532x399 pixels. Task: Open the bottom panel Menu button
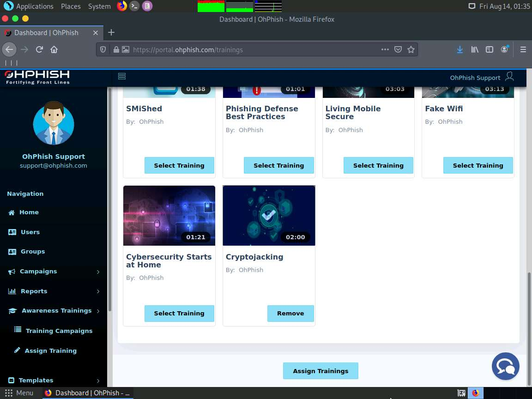[x=19, y=393]
